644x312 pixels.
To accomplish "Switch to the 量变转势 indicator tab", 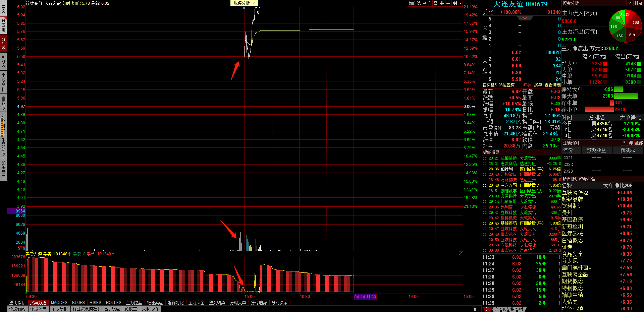I will 217,303.
